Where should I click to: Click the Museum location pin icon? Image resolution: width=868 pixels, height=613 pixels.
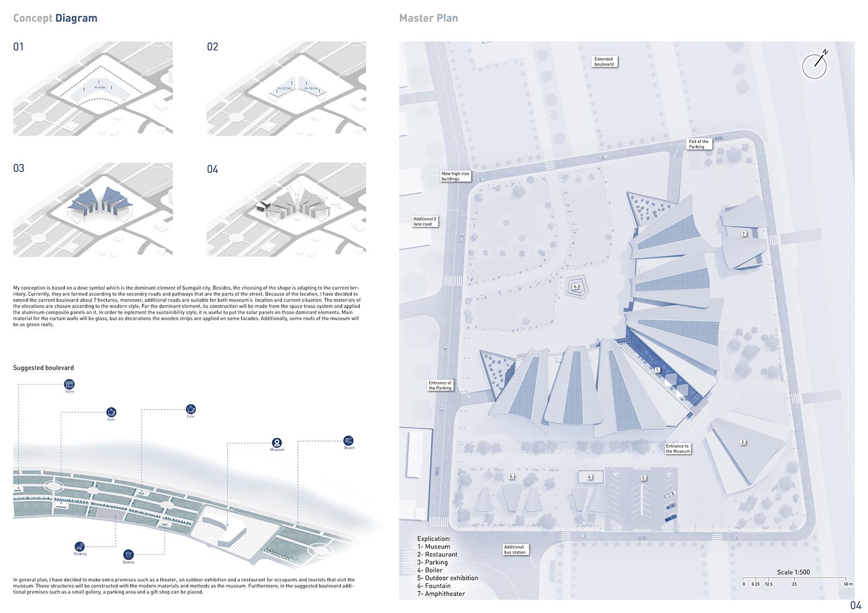pos(277,443)
